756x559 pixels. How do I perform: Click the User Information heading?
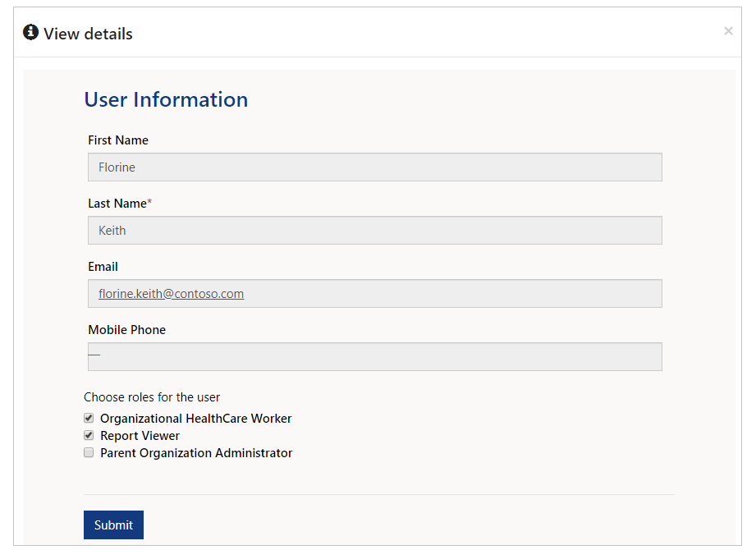pyautogui.click(x=166, y=99)
